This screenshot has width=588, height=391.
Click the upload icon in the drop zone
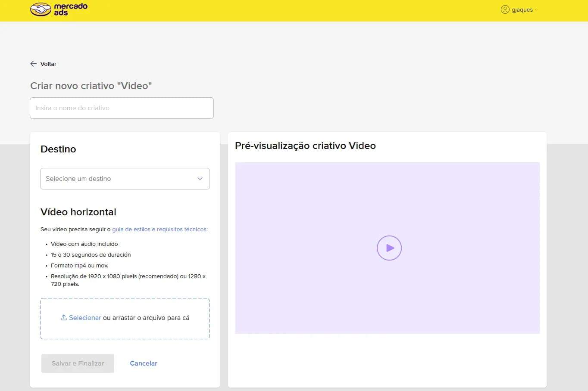64,317
